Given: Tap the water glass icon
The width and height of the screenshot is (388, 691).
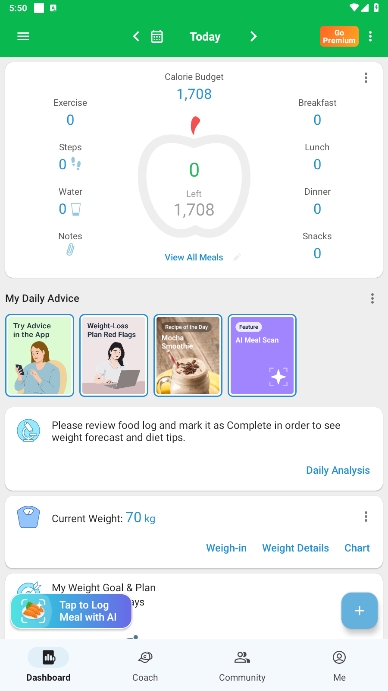Looking at the screenshot, I should click(x=76, y=209).
